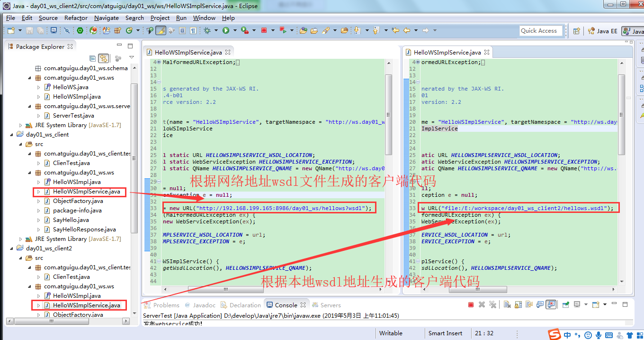Open the Project menu

pos(160,18)
